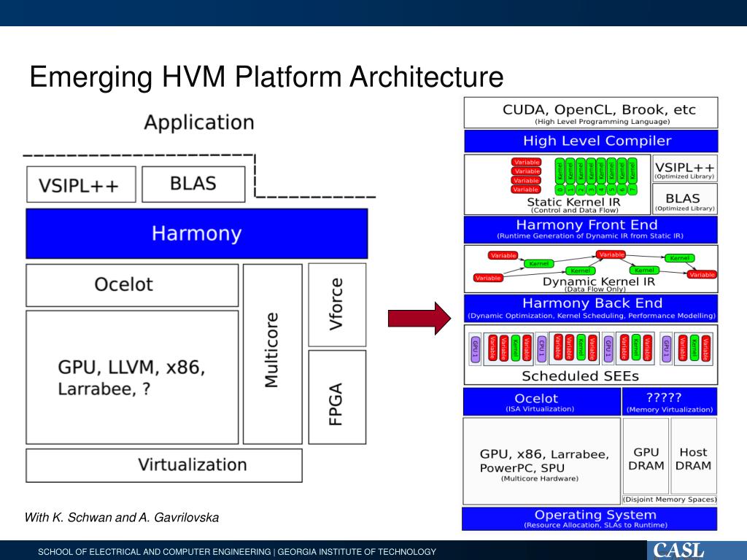Select the Harmony Front End bar
The image size is (747, 560).
(x=591, y=230)
